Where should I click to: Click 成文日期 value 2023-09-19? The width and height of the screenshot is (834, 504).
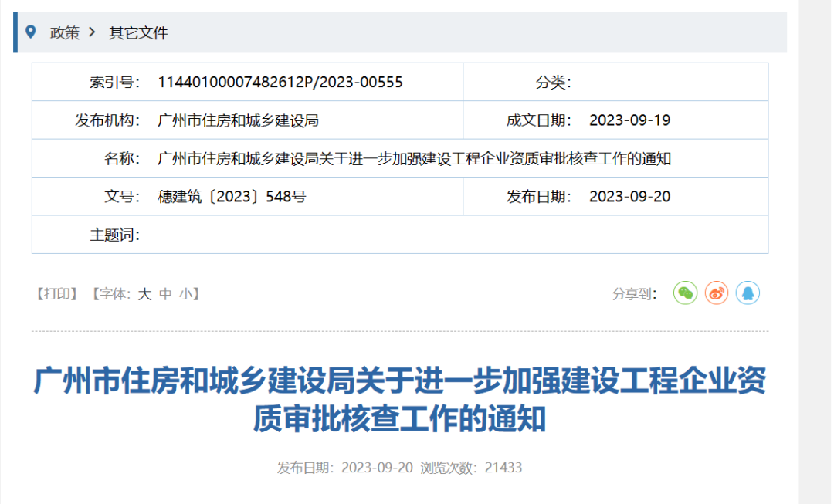[x=630, y=120]
